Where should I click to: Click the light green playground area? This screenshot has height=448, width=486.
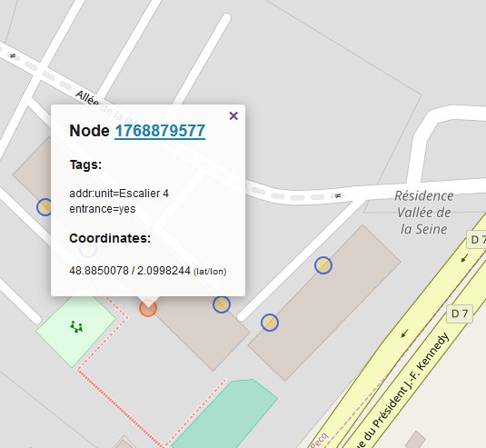click(76, 330)
